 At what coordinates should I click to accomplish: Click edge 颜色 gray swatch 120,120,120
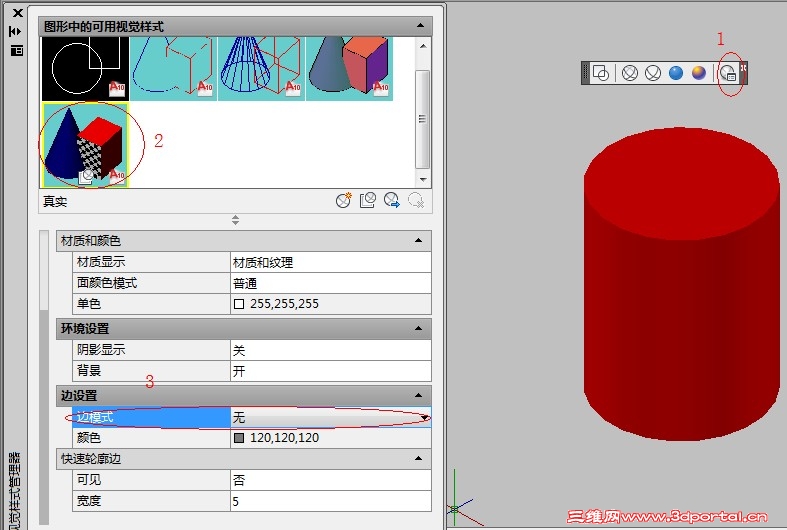point(239,438)
